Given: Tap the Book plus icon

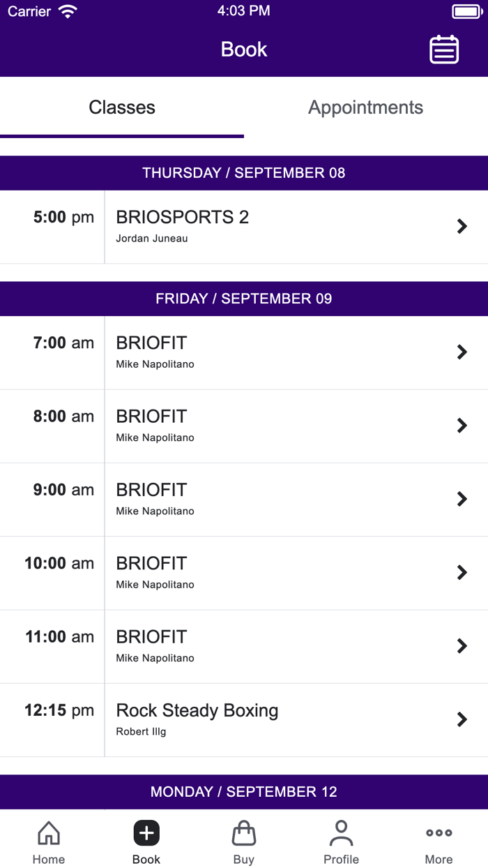Looking at the screenshot, I should [146, 832].
